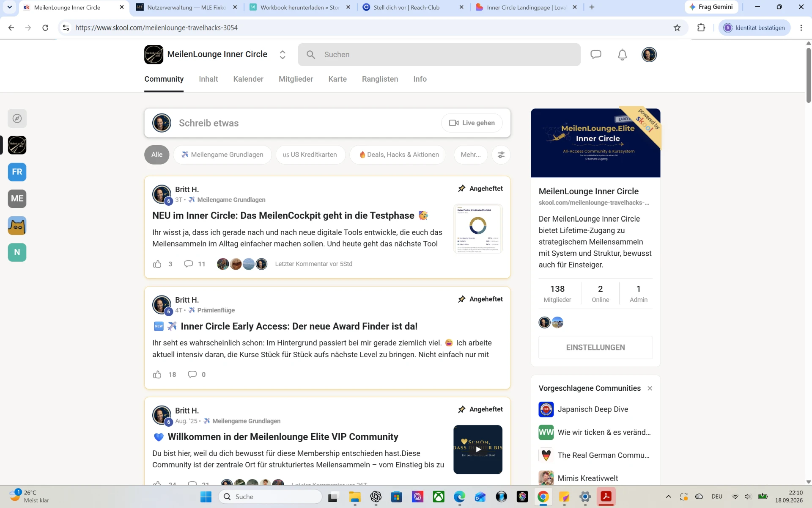Open the Windows Start menu
812x508 pixels.
point(206,497)
